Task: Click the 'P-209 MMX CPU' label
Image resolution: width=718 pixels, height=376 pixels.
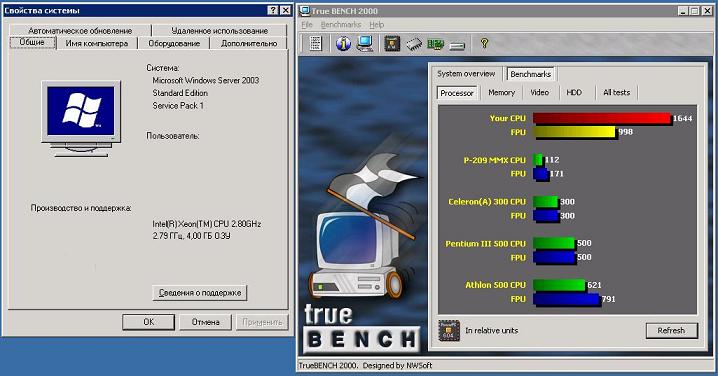Action: 495,160
